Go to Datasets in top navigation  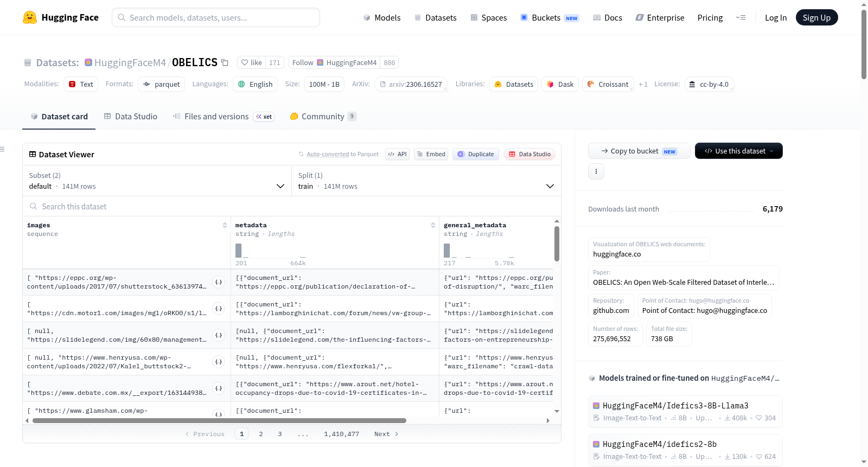[x=435, y=17]
